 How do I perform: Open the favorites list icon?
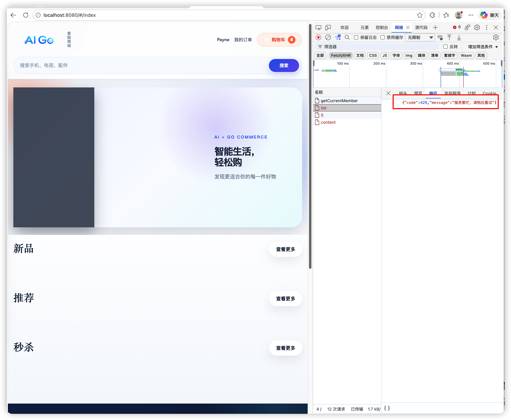pos(446,15)
